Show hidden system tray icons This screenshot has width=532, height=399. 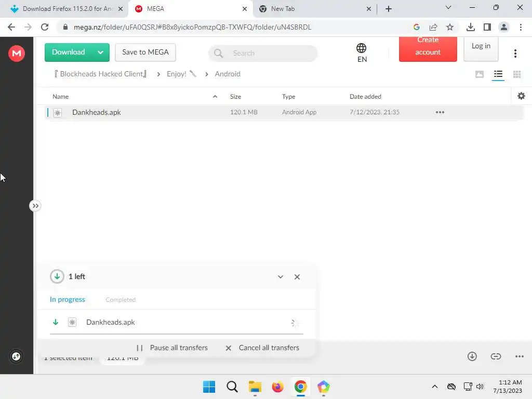coord(435,387)
